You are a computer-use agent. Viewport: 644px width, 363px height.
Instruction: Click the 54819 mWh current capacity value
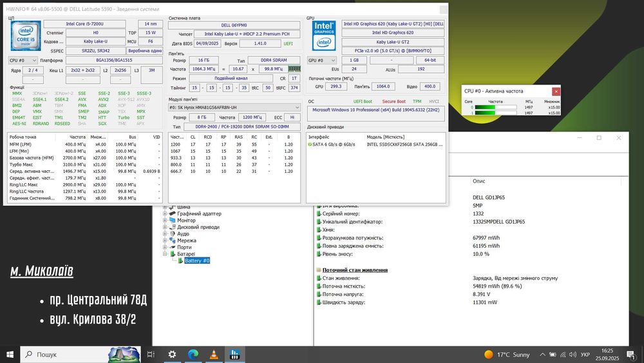click(497, 286)
